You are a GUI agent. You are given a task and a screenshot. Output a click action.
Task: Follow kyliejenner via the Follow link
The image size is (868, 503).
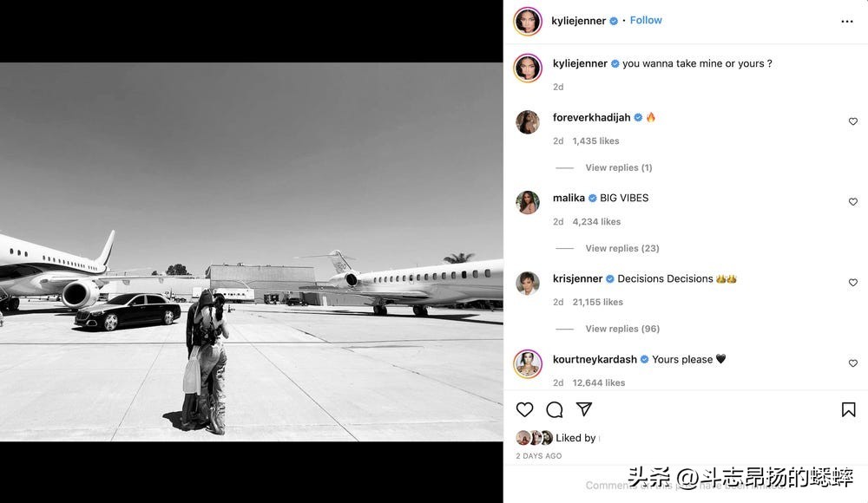click(646, 20)
